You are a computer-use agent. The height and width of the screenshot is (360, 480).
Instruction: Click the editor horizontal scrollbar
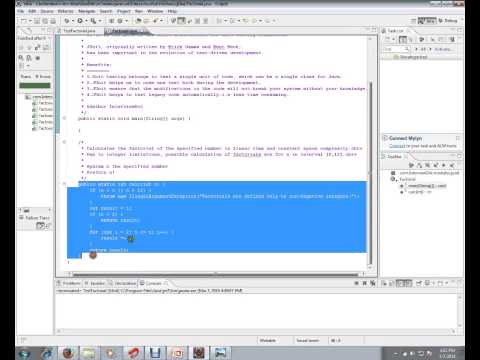(x=215, y=274)
